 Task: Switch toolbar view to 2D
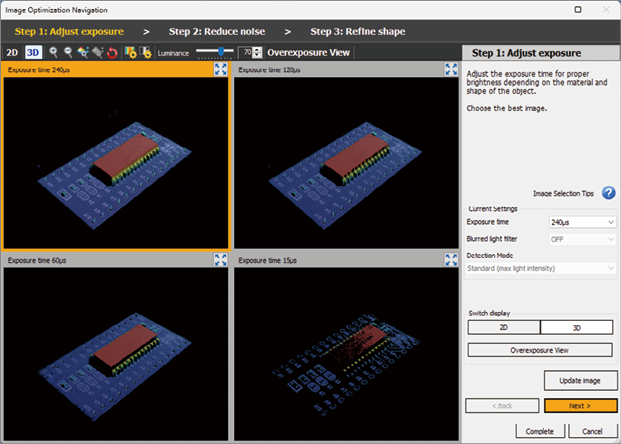click(12, 52)
